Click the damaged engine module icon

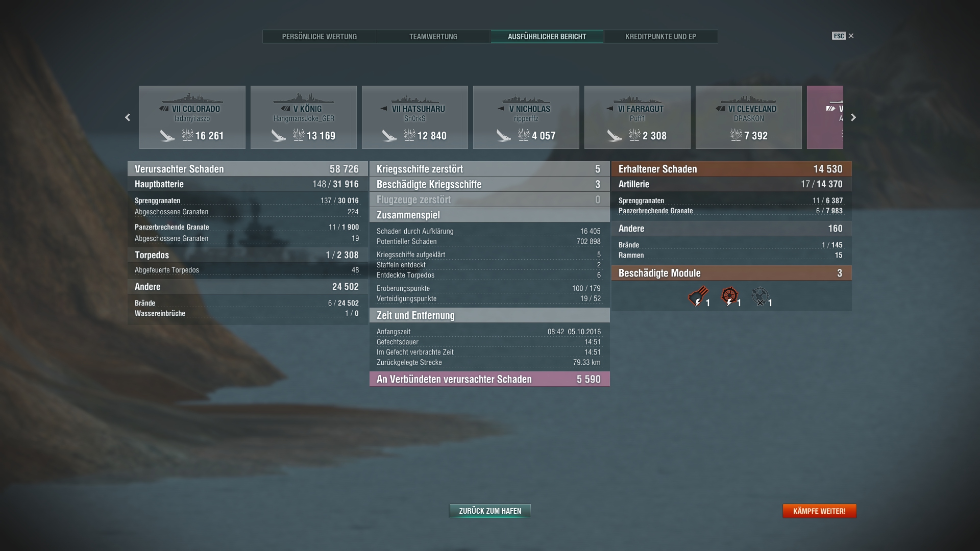coord(698,296)
